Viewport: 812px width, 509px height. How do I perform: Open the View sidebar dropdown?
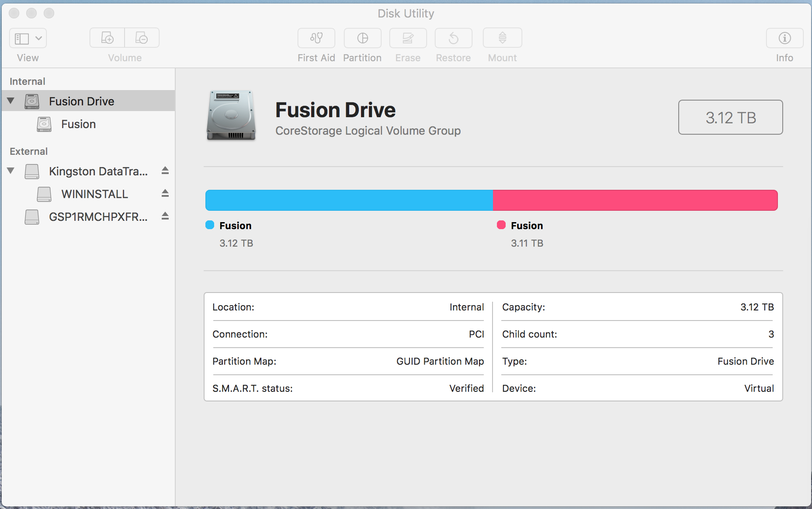tap(28, 38)
